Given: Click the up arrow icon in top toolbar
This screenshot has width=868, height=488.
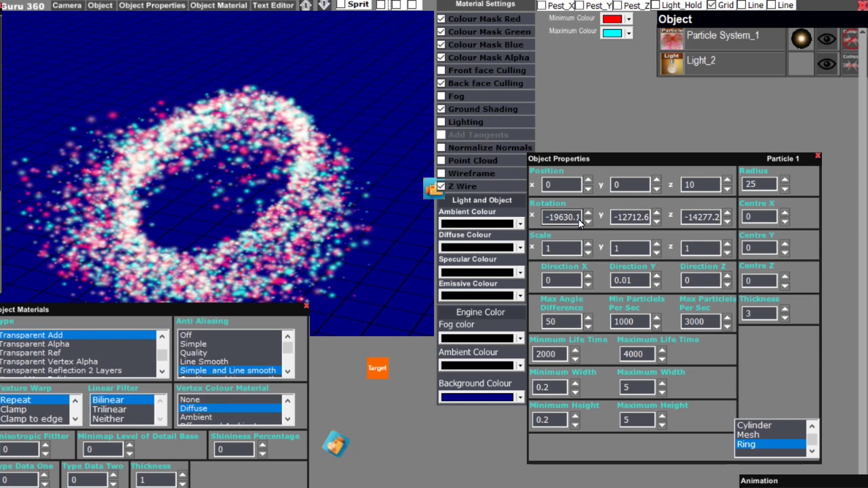Looking at the screenshot, I should 306,5.
